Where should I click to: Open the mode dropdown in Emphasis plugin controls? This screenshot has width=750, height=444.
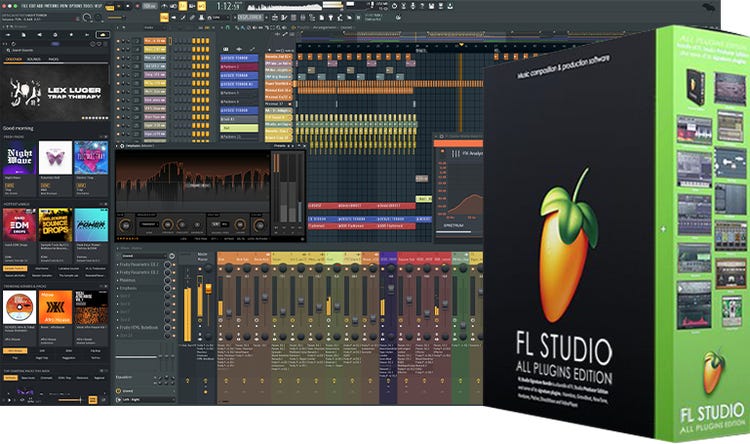(x=149, y=224)
